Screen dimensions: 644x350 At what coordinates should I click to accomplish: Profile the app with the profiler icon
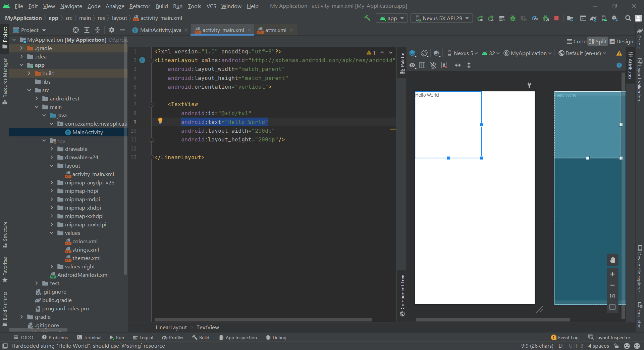point(535,18)
